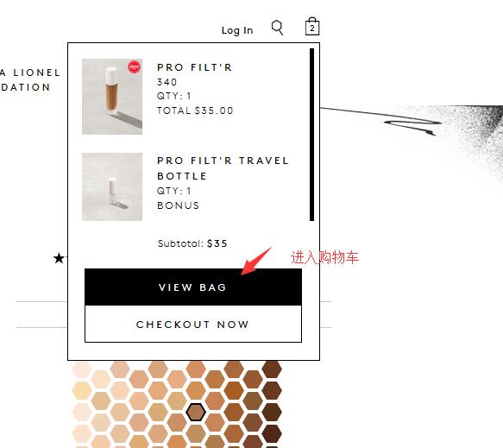Viewport: 503px width, 448px height.
Task: Click the Pro Filt'r product title
Action: coord(194,67)
